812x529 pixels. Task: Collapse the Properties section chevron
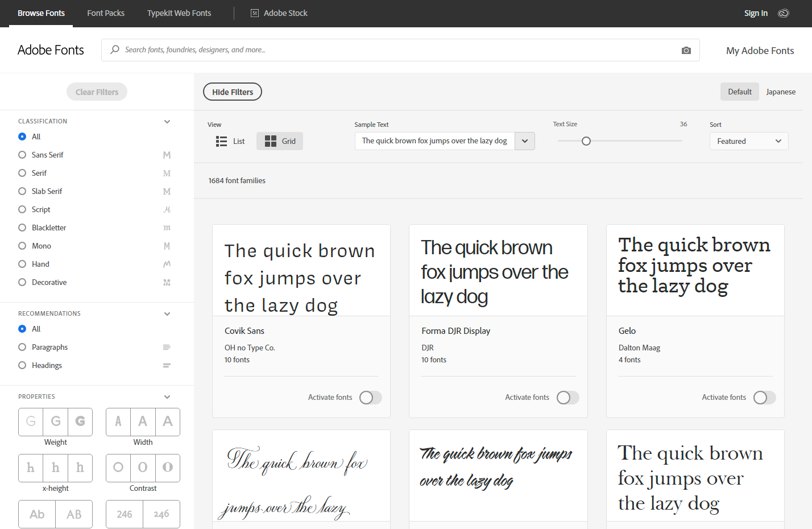pyautogui.click(x=167, y=396)
